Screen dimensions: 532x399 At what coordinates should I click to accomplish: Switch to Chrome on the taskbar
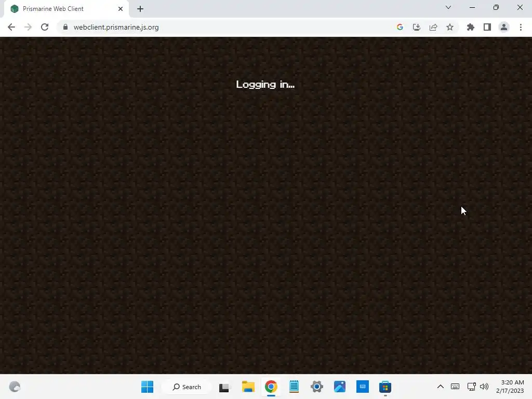click(x=271, y=387)
